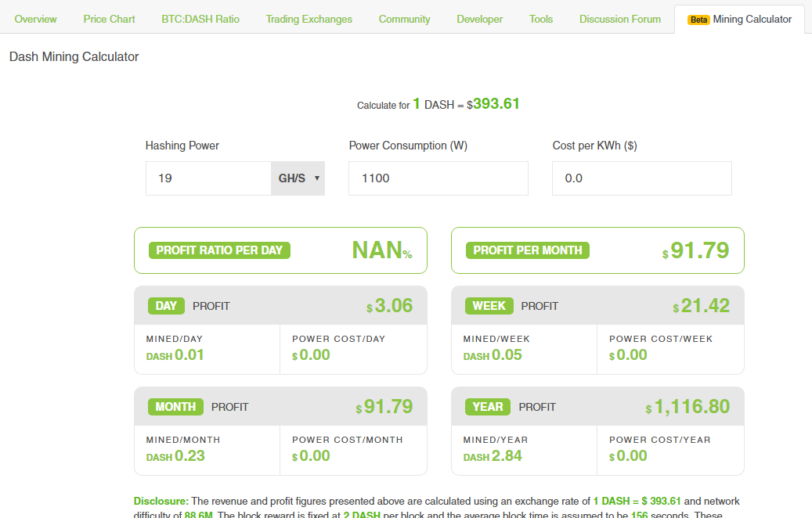Select the WEEK profit badge
The height and width of the screenshot is (518, 812).
(x=489, y=306)
